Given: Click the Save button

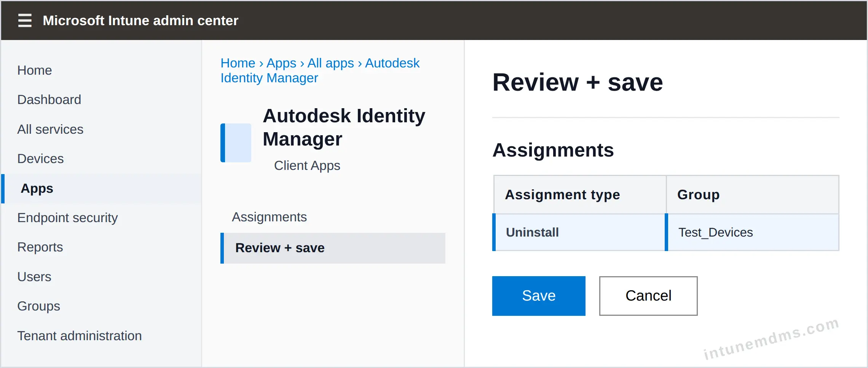Looking at the screenshot, I should point(539,296).
